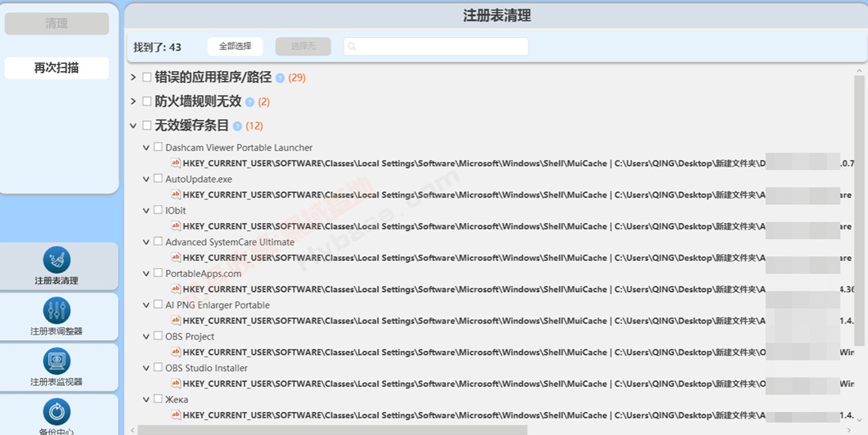
Task: Click the help icon beside 防火墙规则无效
Action: (250, 102)
